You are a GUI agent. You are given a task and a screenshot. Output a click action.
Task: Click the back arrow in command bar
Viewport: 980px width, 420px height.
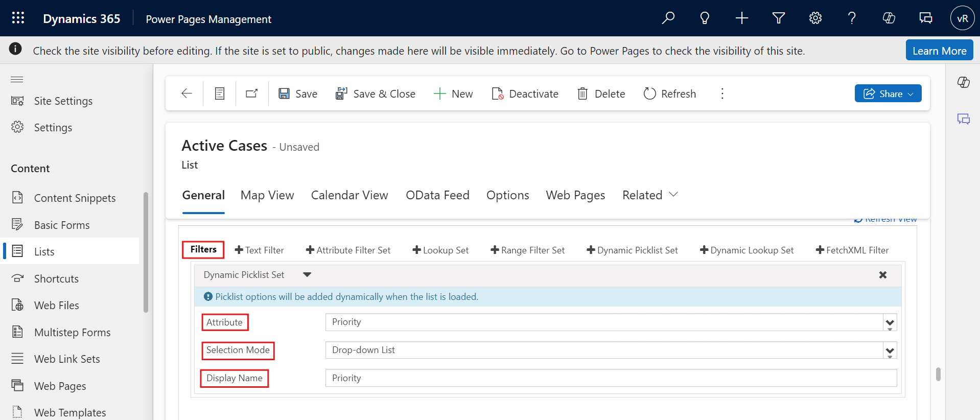point(187,94)
